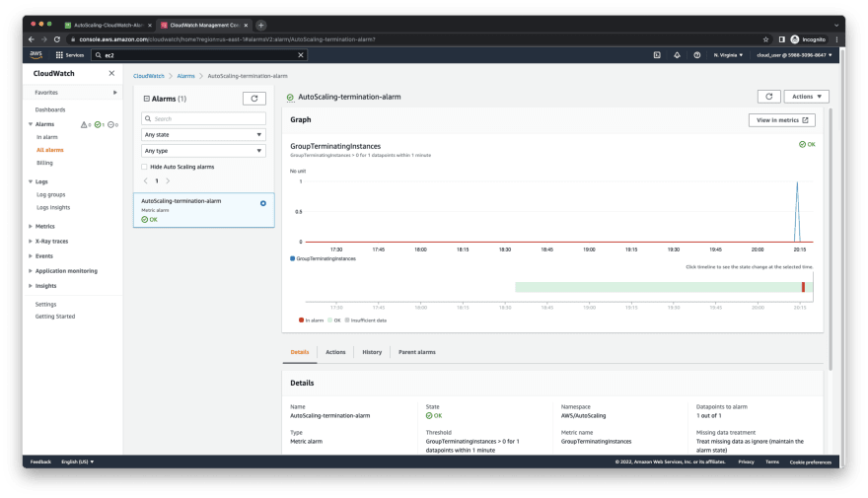Open Billing alarms in sidebar

44,163
